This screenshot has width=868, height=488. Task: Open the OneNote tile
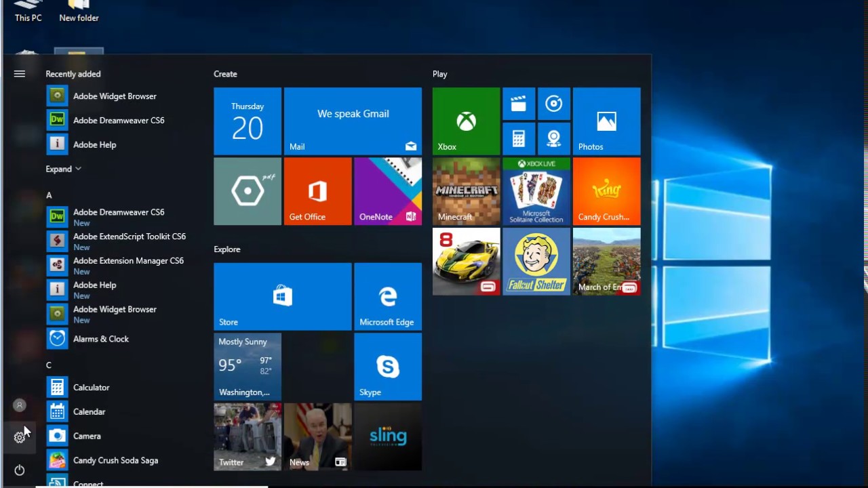coord(388,191)
